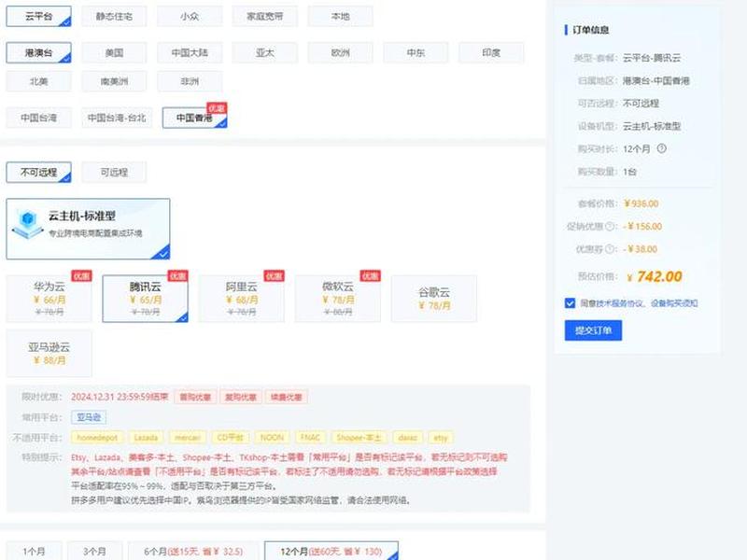Viewport: 747px width, 560px height.
Task: Click the 续费优惠 promo tag
Action: pos(287,398)
